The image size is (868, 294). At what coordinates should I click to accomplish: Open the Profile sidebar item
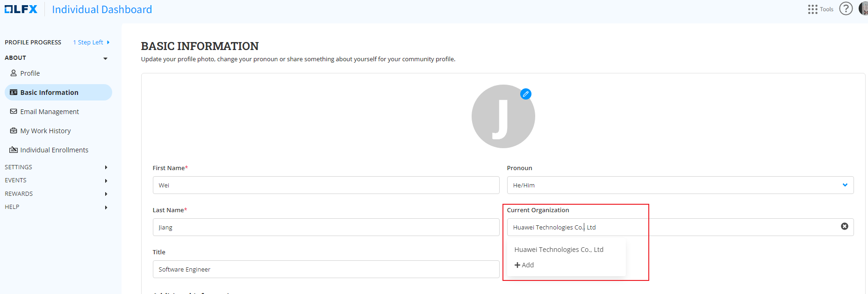point(30,73)
